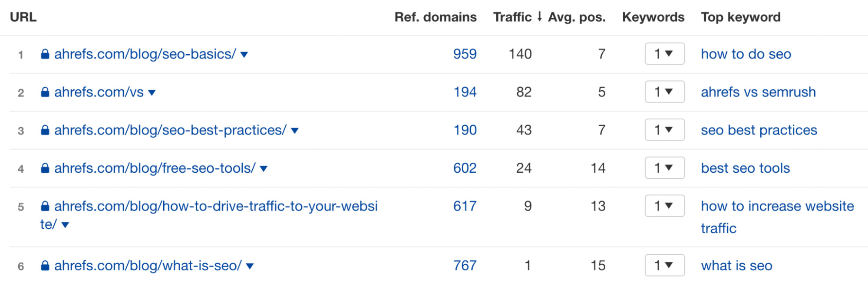Sort by the Traffic column header

[512, 17]
